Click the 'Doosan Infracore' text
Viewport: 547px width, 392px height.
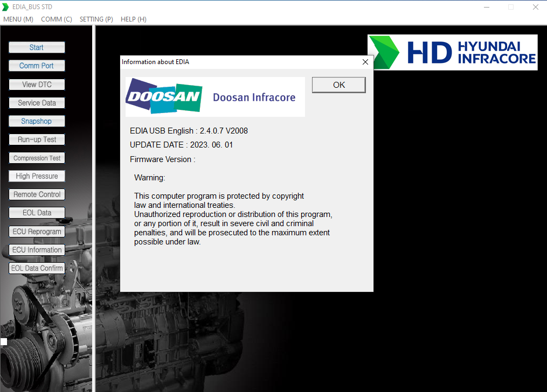[x=254, y=97]
